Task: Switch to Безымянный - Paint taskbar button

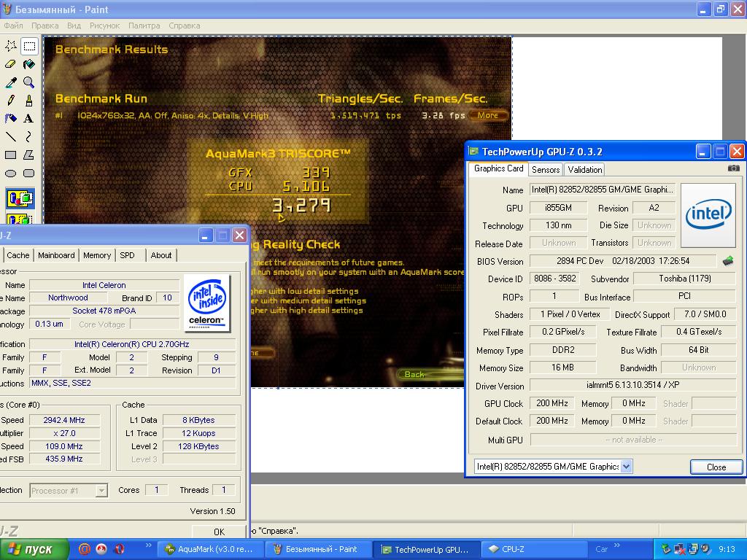Action: 318,549
